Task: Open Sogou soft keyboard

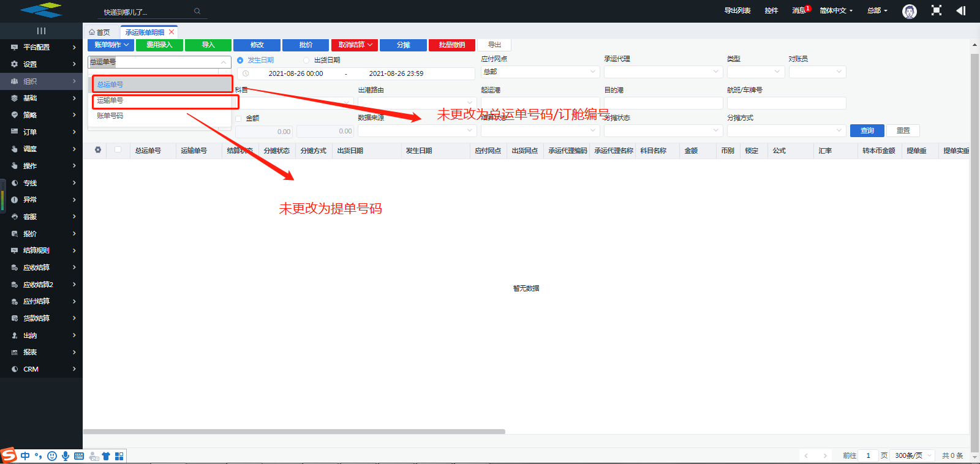Action: pos(79,456)
